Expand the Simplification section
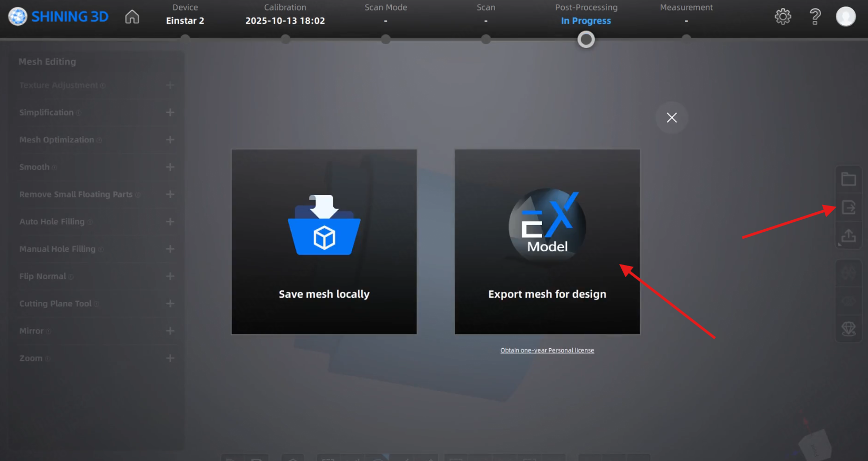868x461 pixels. (x=170, y=112)
